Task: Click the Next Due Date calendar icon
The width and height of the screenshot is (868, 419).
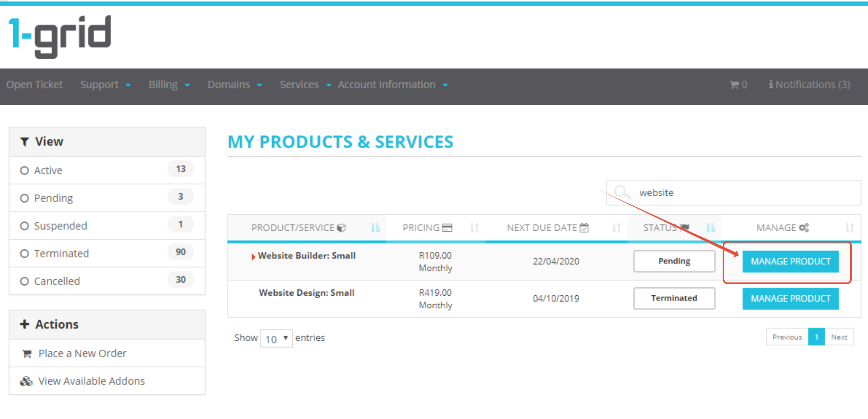Action: pyautogui.click(x=584, y=228)
